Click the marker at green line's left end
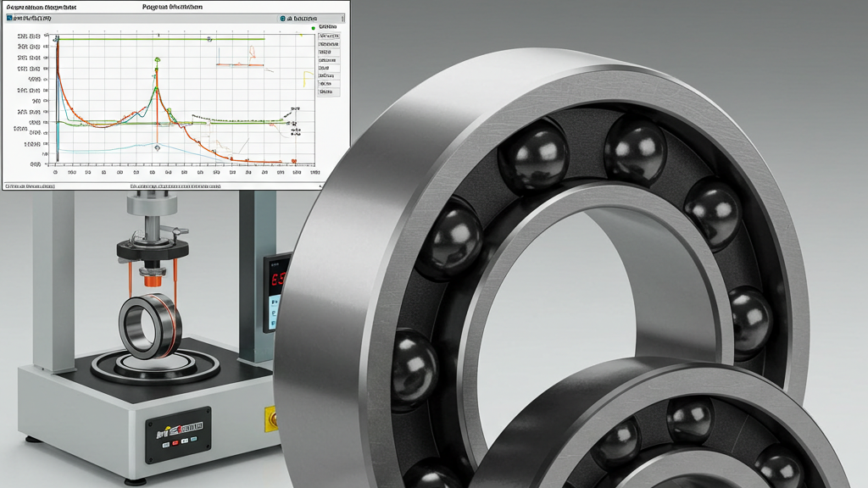Image resolution: width=868 pixels, height=488 pixels. coord(57,38)
